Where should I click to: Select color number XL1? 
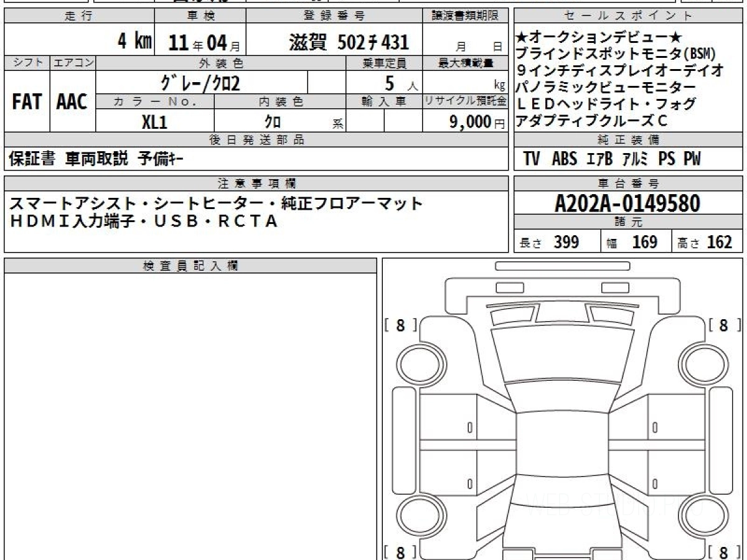pyautogui.click(x=155, y=122)
